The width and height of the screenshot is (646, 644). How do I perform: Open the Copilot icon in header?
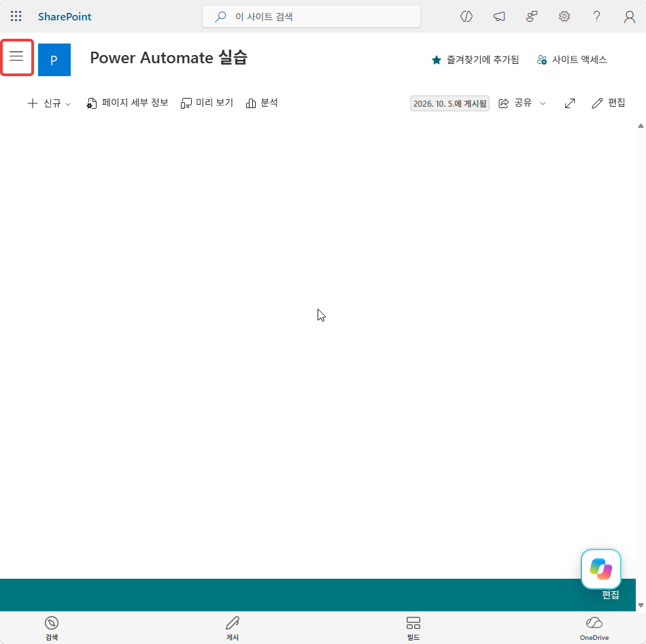[x=466, y=16]
